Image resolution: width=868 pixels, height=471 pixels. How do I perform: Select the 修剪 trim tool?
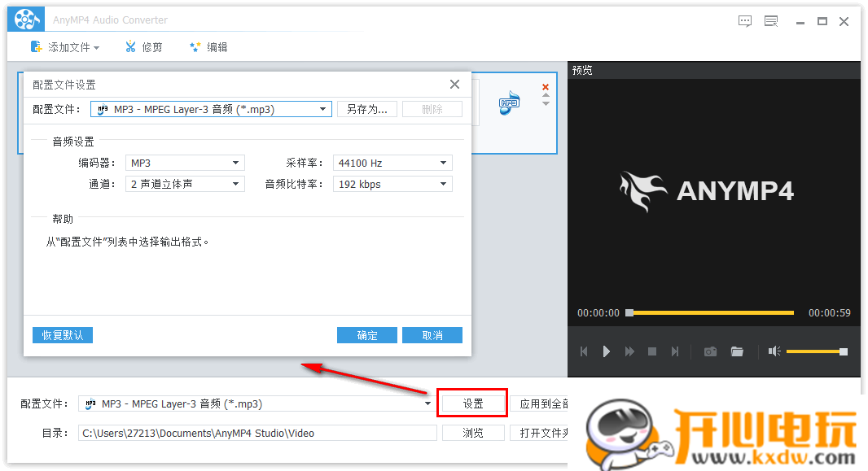144,47
